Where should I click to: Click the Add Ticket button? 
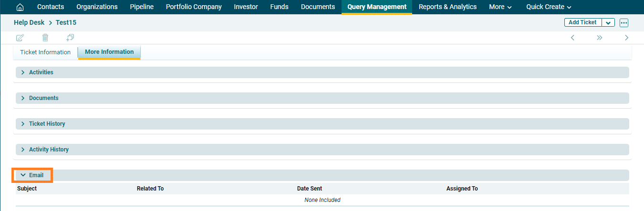[x=582, y=22]
